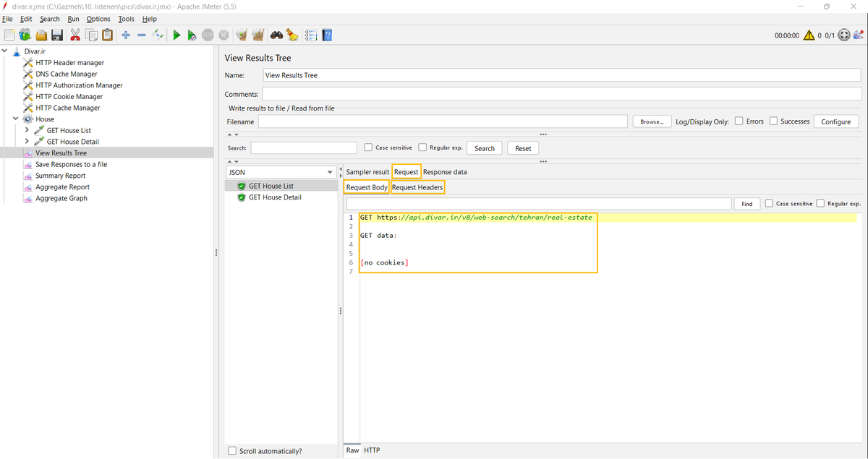Click Start no pauses icon
Screen dimensions: 868x459
click(x=192, y=35)
